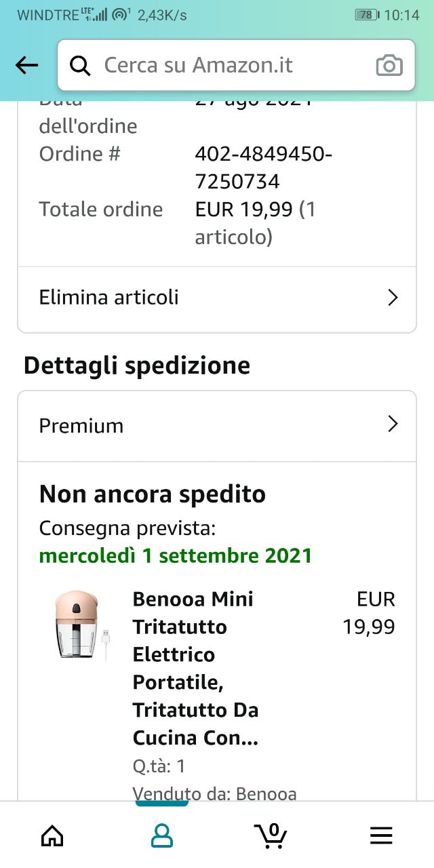This screenshot has height=868, width=434.
Task: Open camera search icon
Action: (389, 65)
